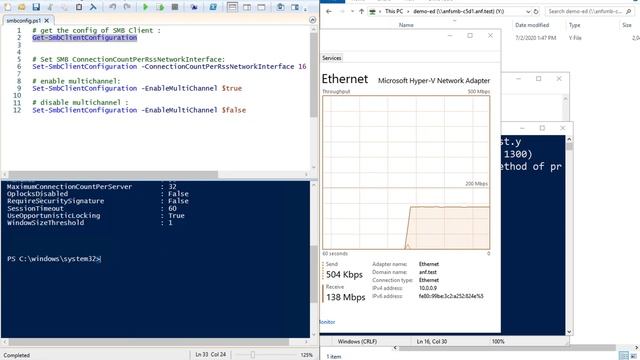Screen dimensions: 640x360
Task: Switch to the Services tab in Task Manager
Action: coord(331,58)
